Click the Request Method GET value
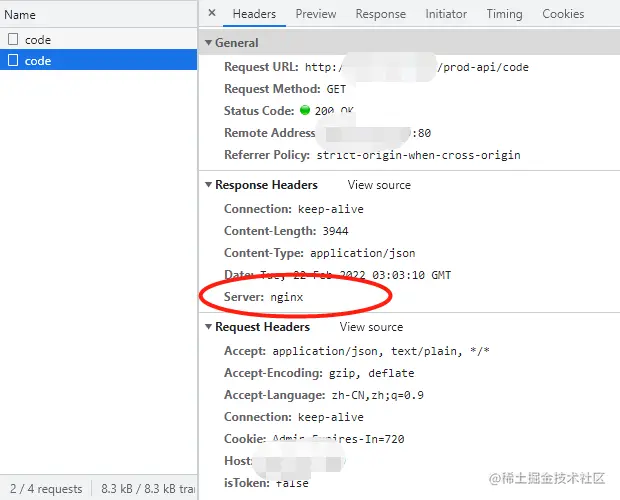Screen dimensions: 620x500 point(336,89)
